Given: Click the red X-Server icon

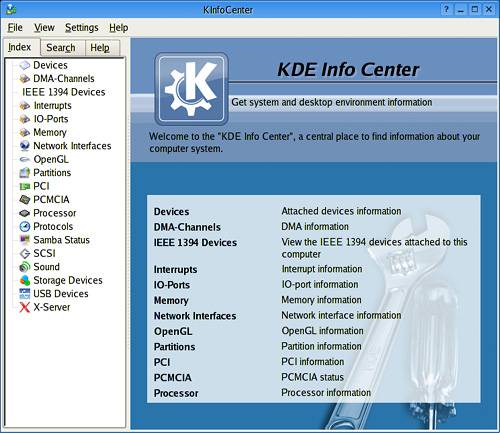Looking at the screenshot, I should [25, 307].
